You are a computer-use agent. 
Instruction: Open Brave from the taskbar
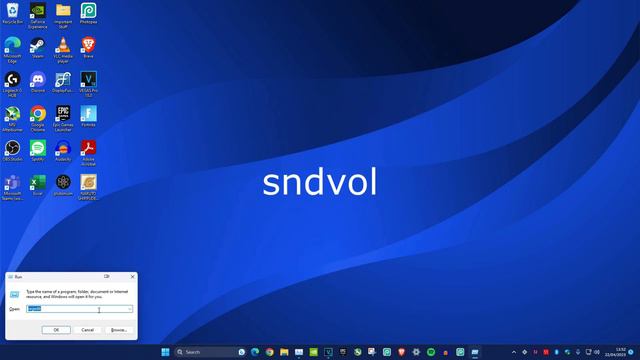pos(402,352)
